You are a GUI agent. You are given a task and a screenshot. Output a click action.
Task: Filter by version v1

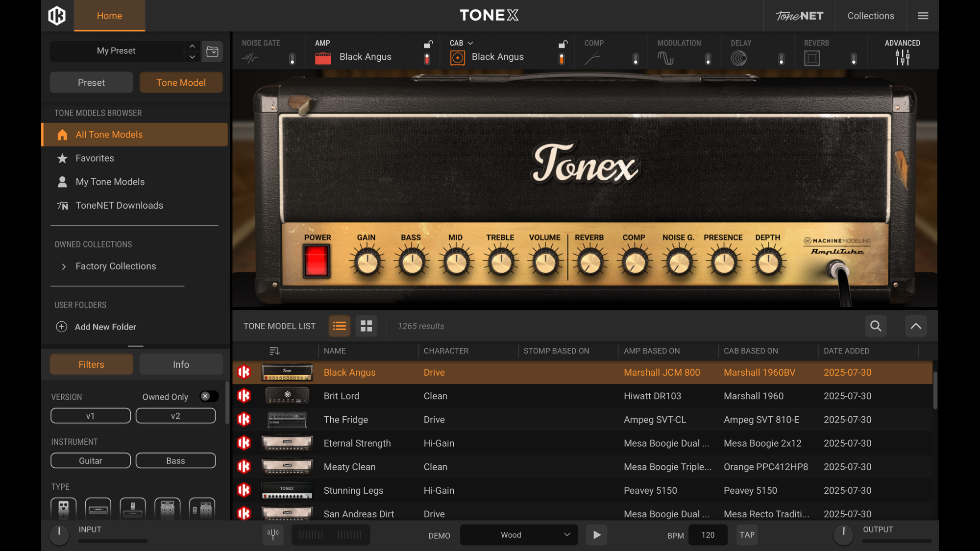click(91, 416)
